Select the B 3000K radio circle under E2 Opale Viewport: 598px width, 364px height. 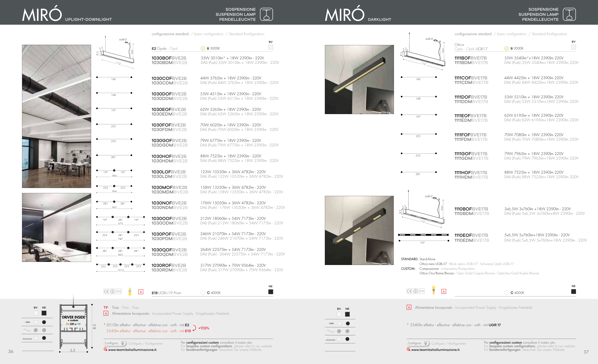coord(203,49)
